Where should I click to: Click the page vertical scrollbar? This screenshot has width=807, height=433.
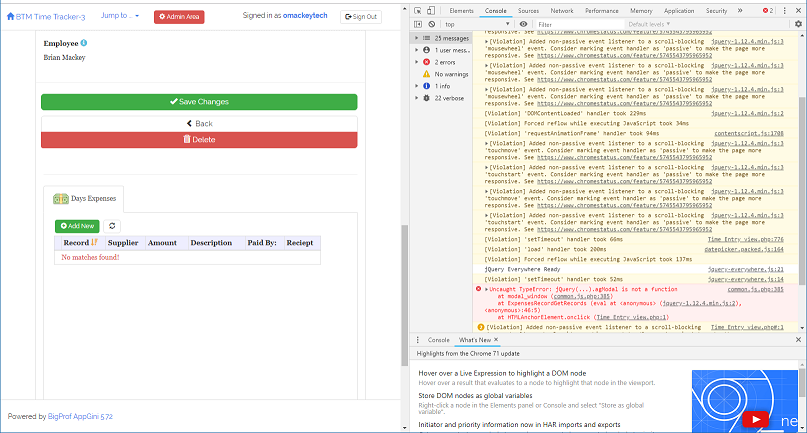point(405,296)
